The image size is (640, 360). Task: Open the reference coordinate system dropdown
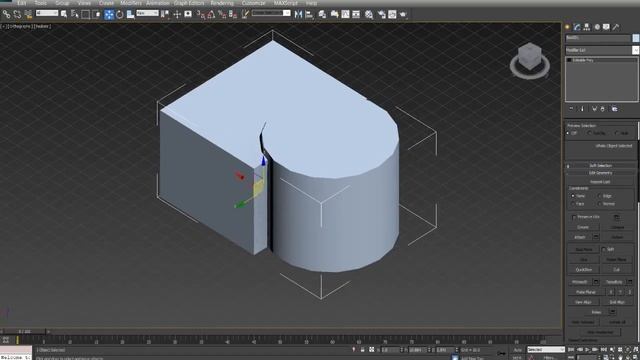147,13
